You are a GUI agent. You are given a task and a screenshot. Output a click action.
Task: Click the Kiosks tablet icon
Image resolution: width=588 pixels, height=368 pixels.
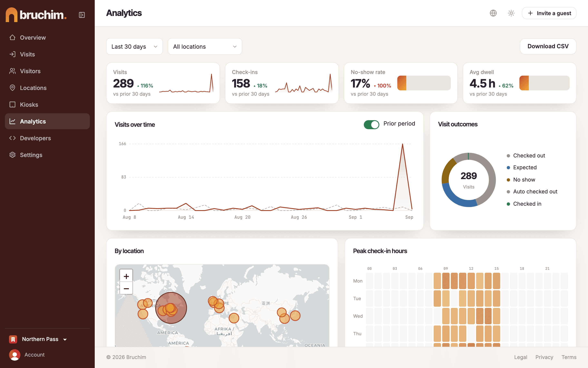pos(12,104)
